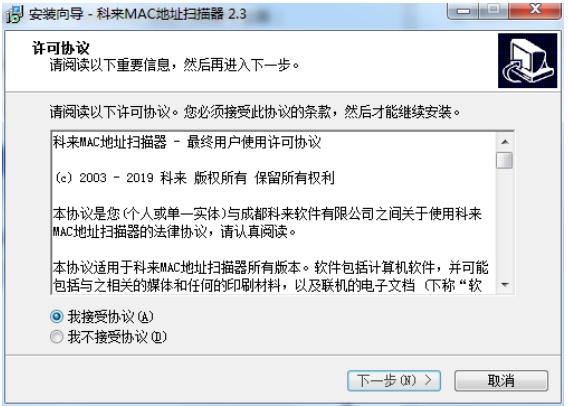Click the license scrollbar thumb
568x406 pixels.
point(505,160)
